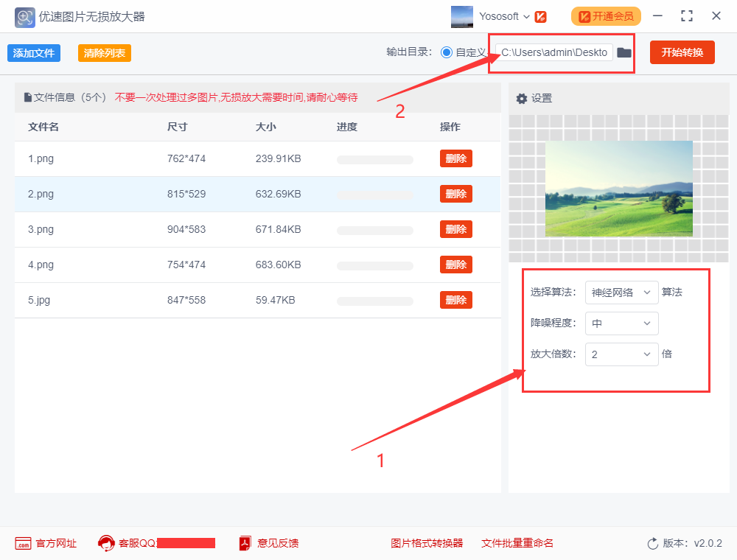Expand the 选择算法 algorithm dropdown
This screenshot has width=737, height=560.
tap(621, 293)
